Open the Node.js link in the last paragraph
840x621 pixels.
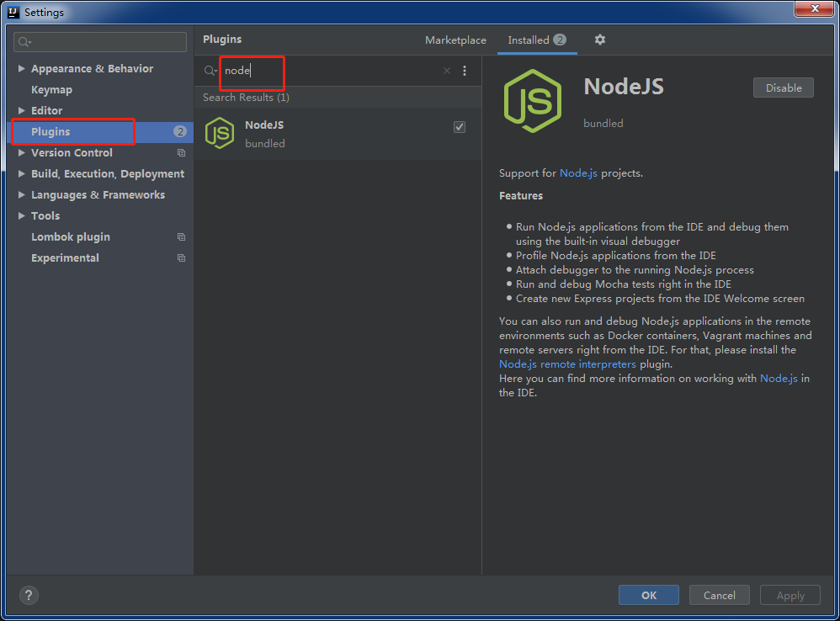click(x=779, y=379)
